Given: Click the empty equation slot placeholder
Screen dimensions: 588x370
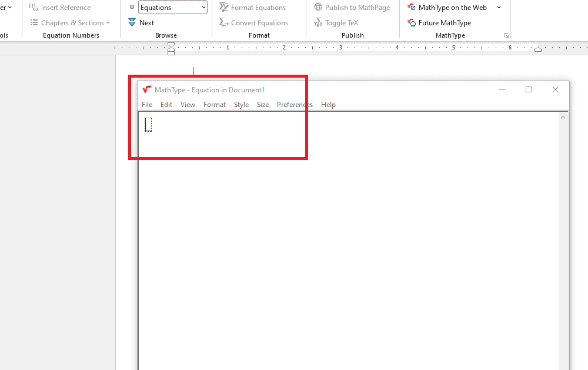Looking at the screenshot, I should (149, 125).
